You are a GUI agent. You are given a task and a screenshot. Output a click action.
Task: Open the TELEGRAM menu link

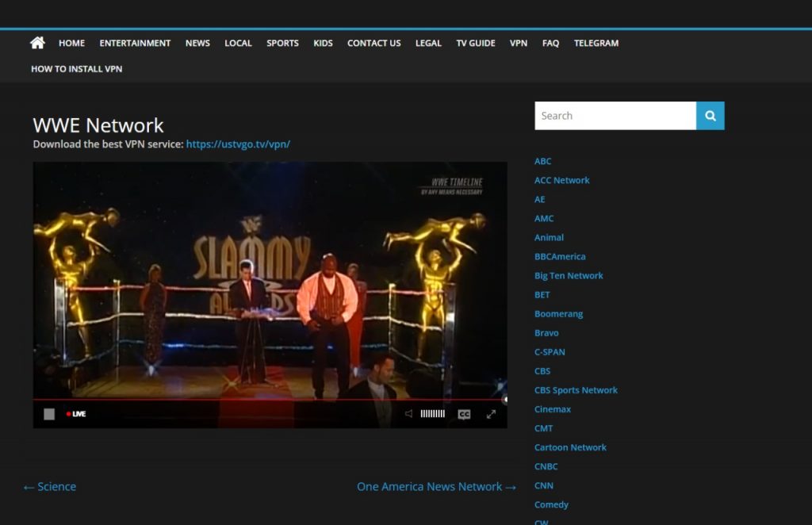[x=596, y=43]
